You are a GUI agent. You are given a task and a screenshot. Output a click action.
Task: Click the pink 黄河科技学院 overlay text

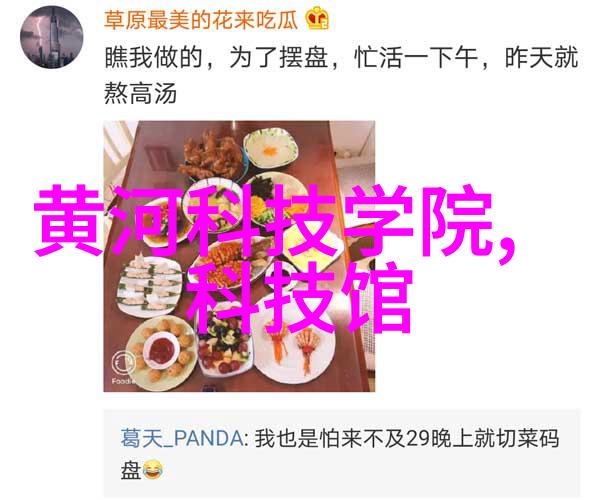pos(263,220)
